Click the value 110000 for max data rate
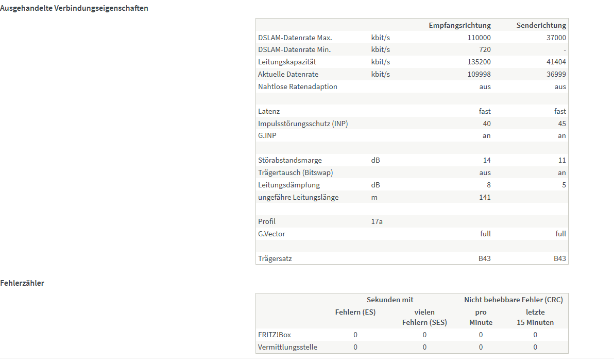614x364 pixels. (x=479, y=38)
